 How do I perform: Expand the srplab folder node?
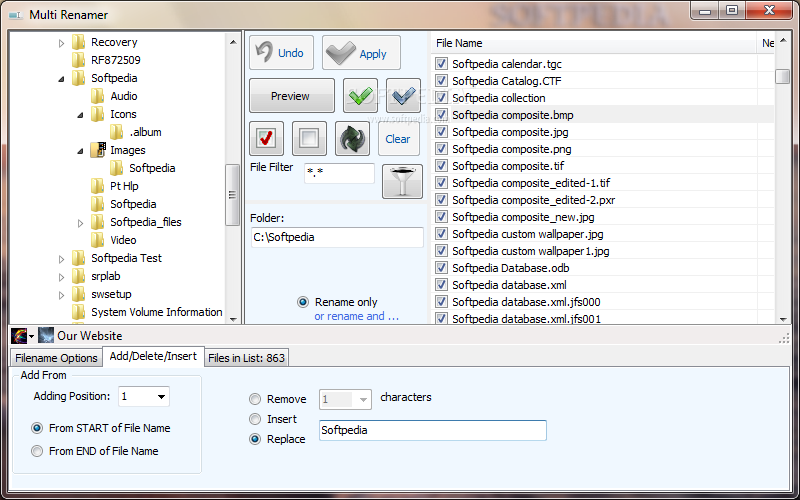coord(62,277)
